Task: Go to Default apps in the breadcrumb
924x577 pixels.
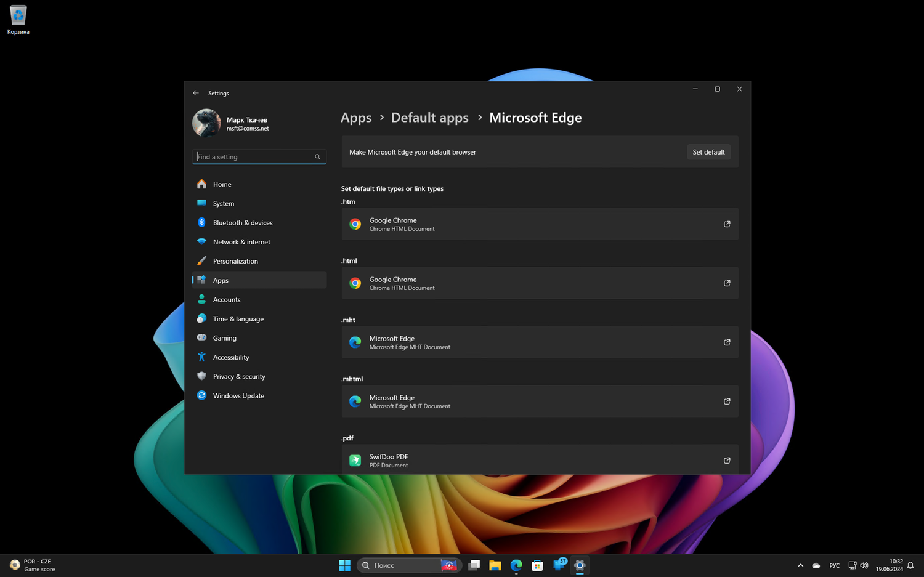Action: [x=430, y=118]
